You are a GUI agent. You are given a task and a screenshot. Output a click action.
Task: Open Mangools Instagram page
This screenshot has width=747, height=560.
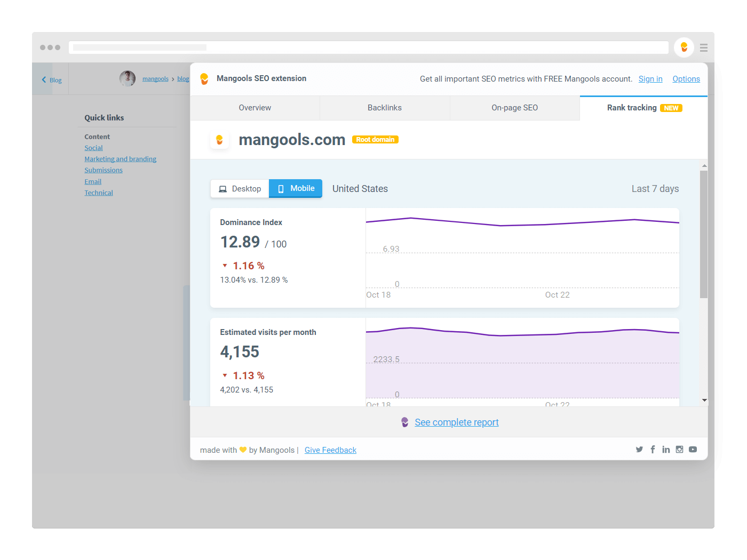click(679, 450)
